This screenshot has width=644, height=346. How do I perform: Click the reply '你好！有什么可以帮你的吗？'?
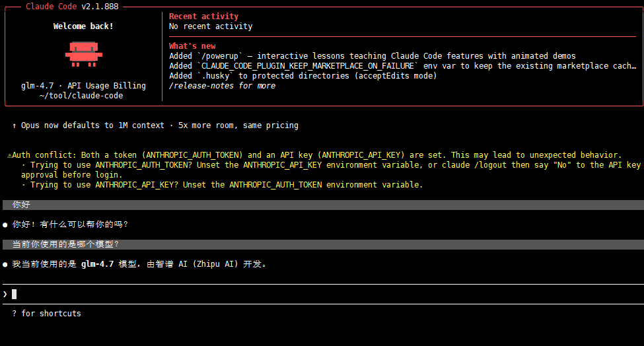click(70, 225)
